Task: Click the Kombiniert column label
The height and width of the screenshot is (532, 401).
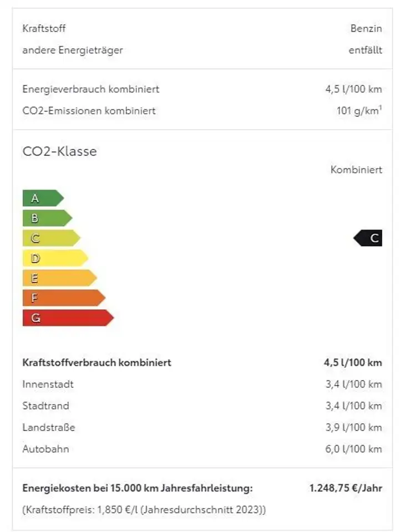Action: (x=356, y=170)
